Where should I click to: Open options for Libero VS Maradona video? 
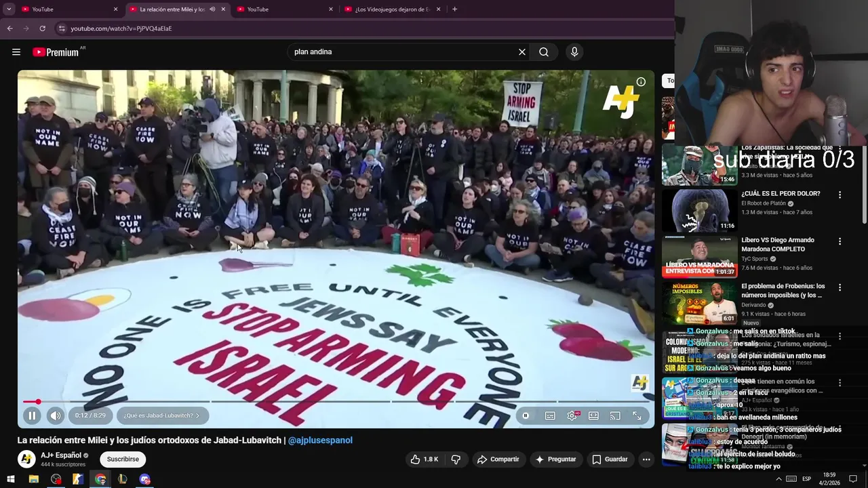coord(840,241)
